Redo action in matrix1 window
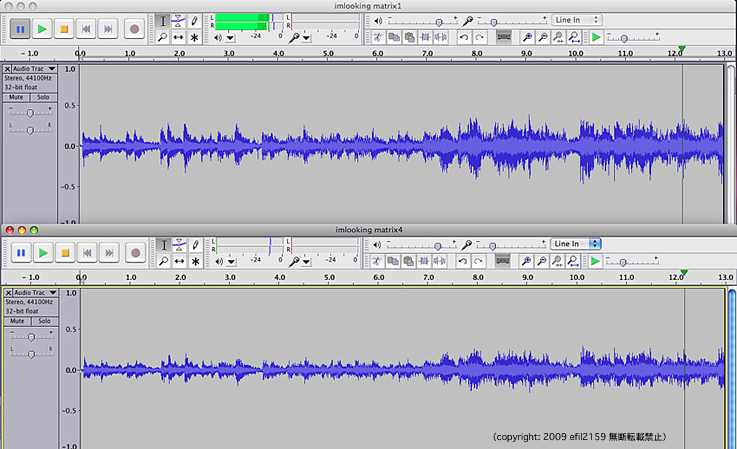This screenshot has width=737, height=449. coord(479,37)
